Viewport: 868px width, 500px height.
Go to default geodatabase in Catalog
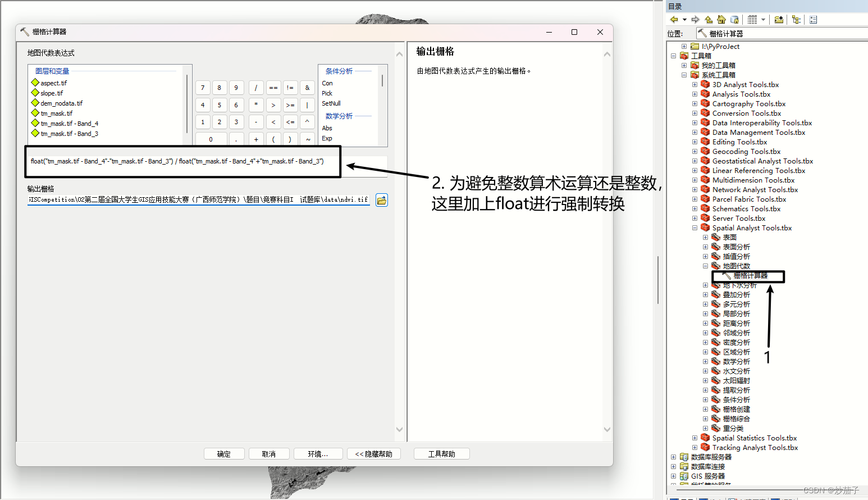pos(734,20)
